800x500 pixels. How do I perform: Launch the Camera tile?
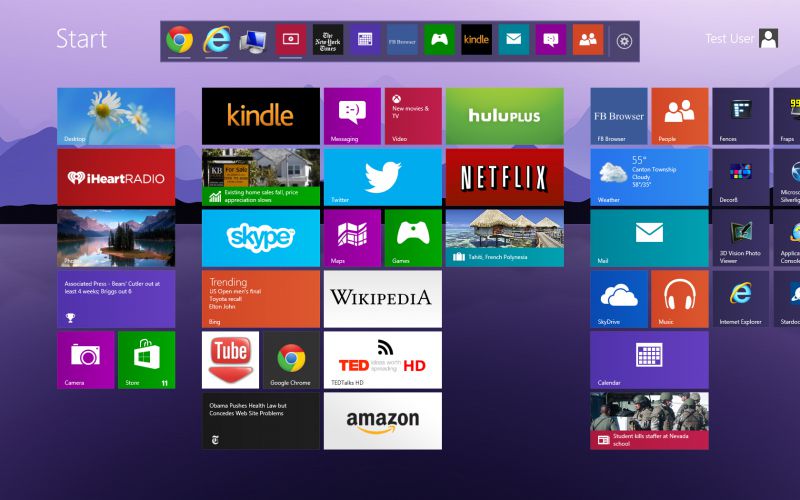click(85, 360)
